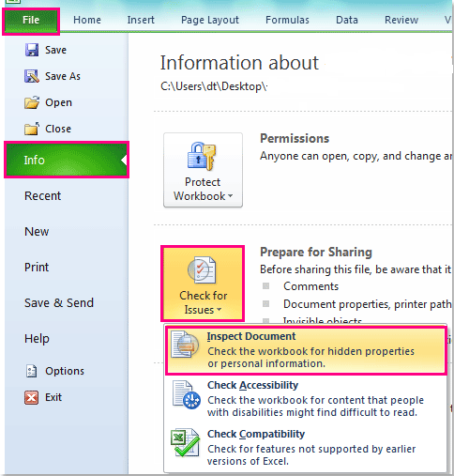
Task: Open the File tab
Action: pos(31,20)
